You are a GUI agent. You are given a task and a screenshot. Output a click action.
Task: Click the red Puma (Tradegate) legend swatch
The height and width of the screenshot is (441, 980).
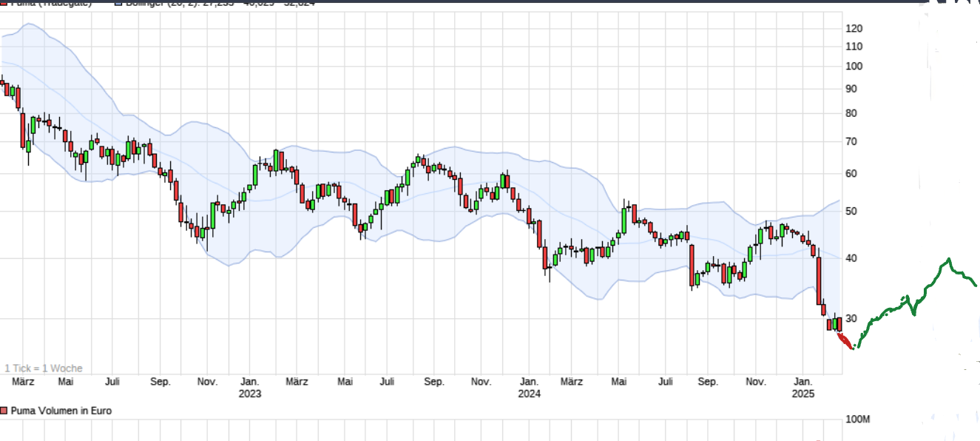[4, 2]
